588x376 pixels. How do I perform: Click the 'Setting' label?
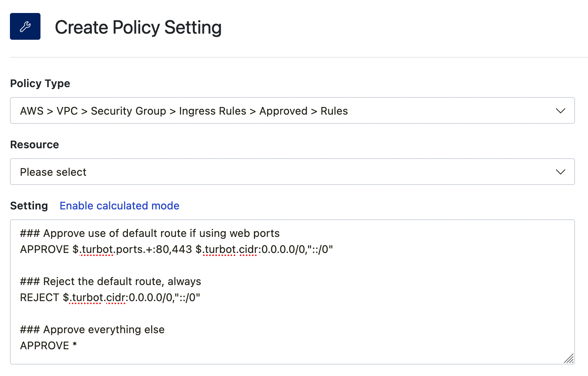point(29,206)
